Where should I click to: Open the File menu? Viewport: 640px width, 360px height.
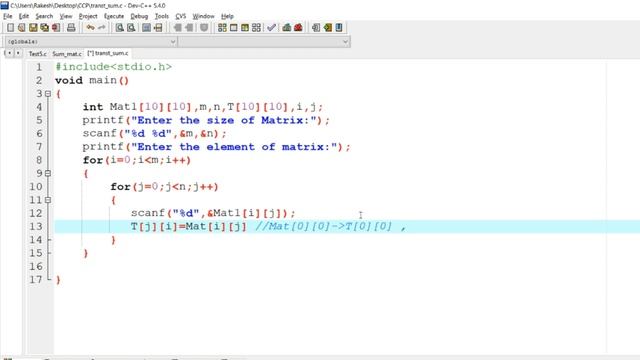(8, 16)
